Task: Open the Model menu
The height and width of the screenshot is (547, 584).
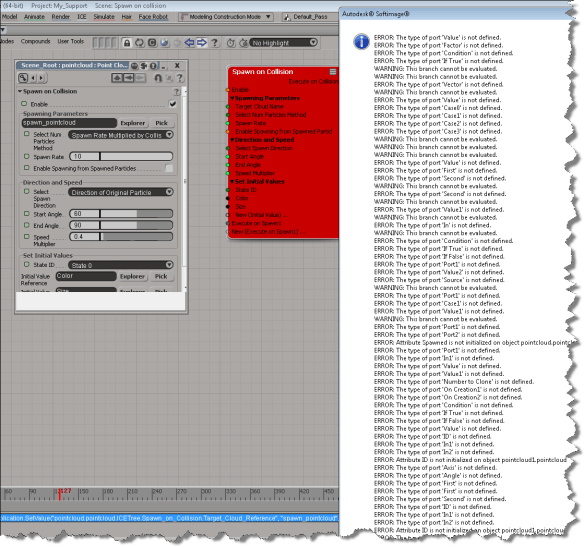Action: (9, 17)
